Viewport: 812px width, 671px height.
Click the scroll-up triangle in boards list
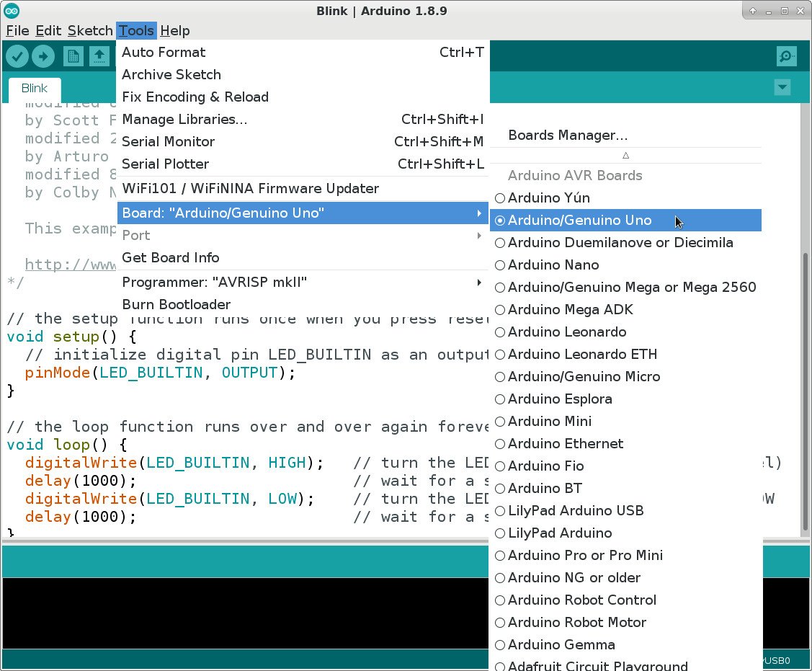click(625, 156)
